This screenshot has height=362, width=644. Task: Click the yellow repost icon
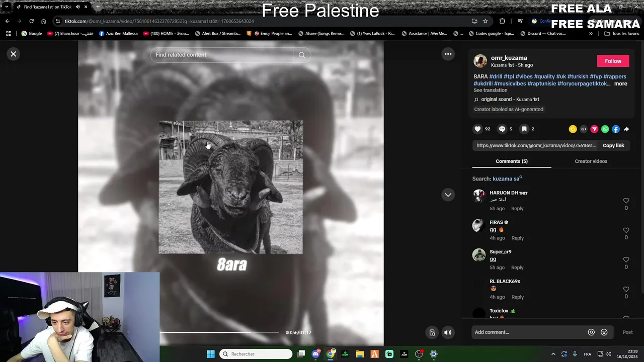coord(573,129)
